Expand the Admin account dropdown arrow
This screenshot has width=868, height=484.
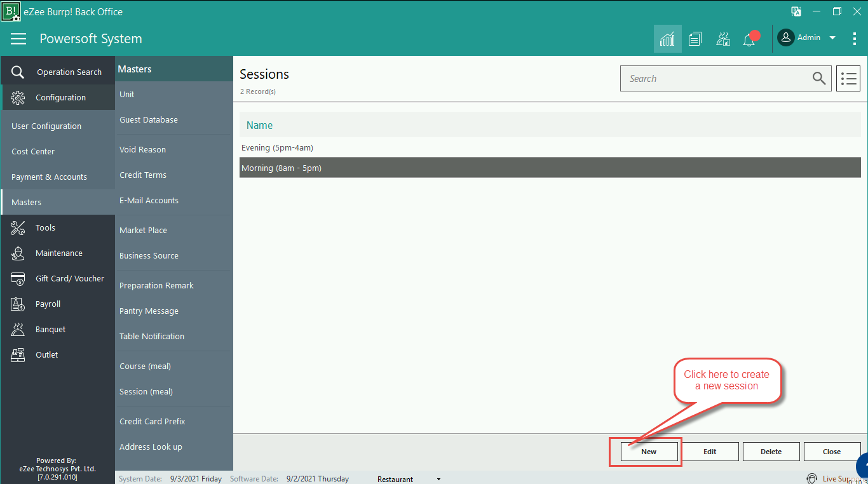pos(832,38)
